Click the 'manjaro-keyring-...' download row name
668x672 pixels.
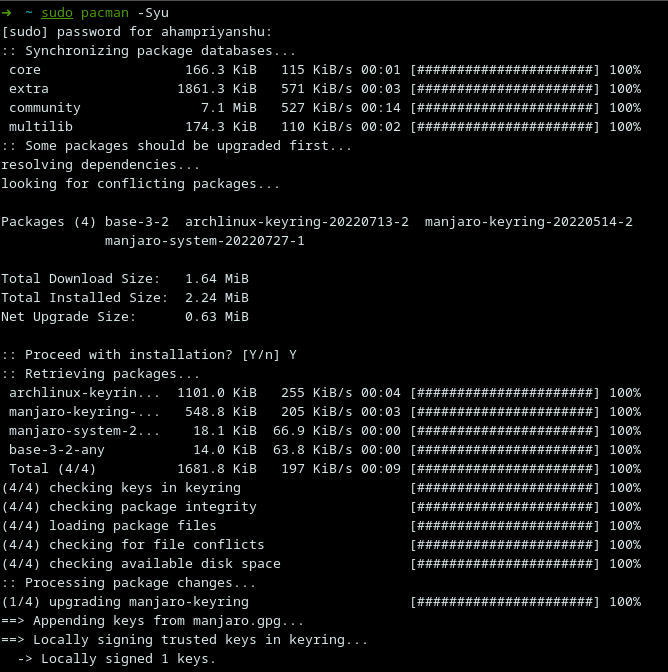(84, 412)
